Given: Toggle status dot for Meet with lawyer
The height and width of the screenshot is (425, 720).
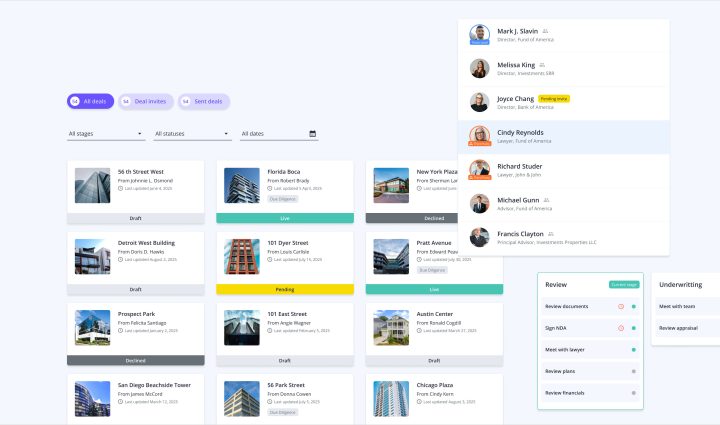Looking at the screenshot, I should 633,350.
